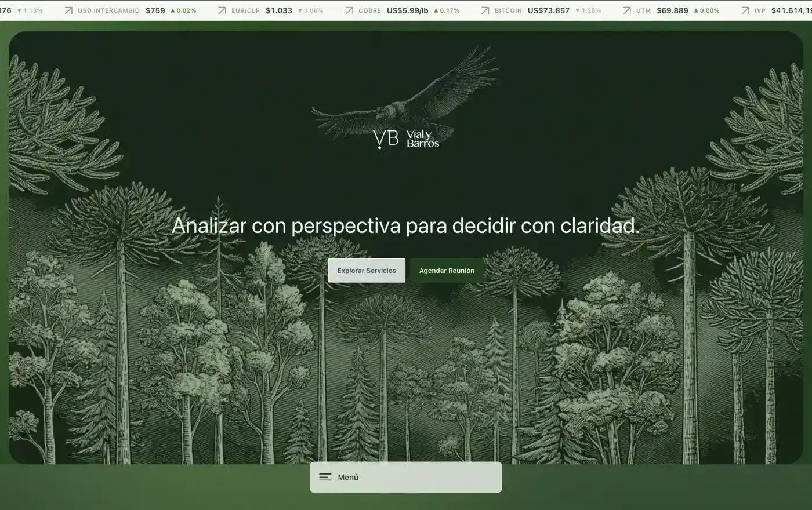Select the BITCOIN ticker label
Screen dimensions: 812x510
point(508,10)
